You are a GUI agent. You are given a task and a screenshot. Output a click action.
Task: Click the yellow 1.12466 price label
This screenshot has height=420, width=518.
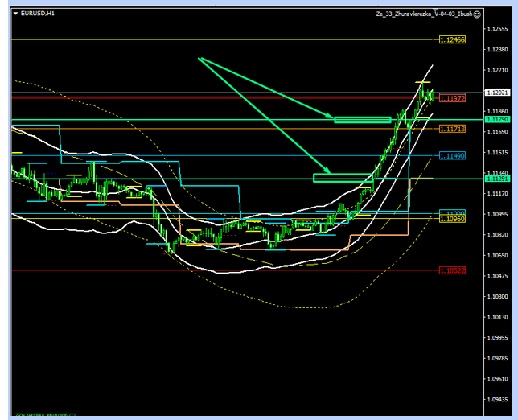tap(453, 39)
